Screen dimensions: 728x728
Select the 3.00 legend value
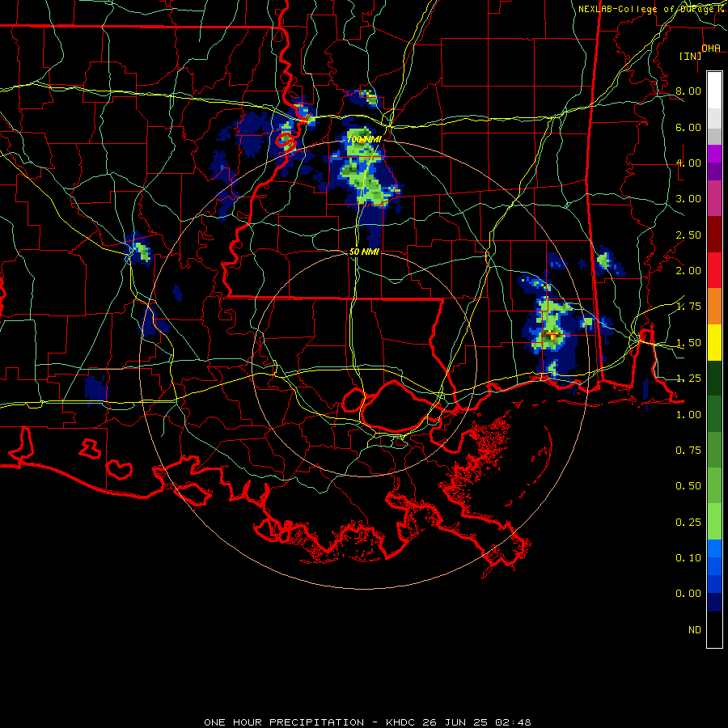688,199
